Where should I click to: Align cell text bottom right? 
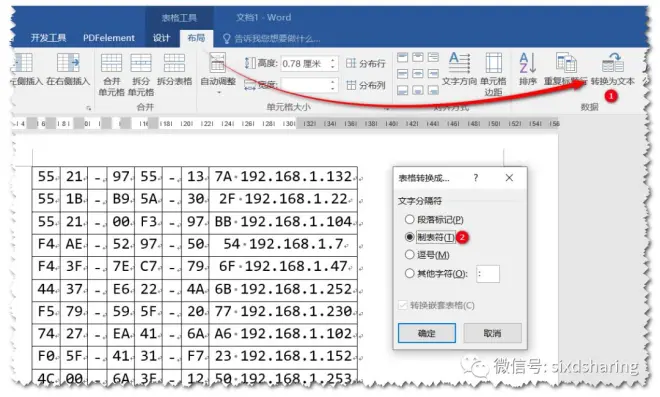pyautogui.click(x=433, y=90)
